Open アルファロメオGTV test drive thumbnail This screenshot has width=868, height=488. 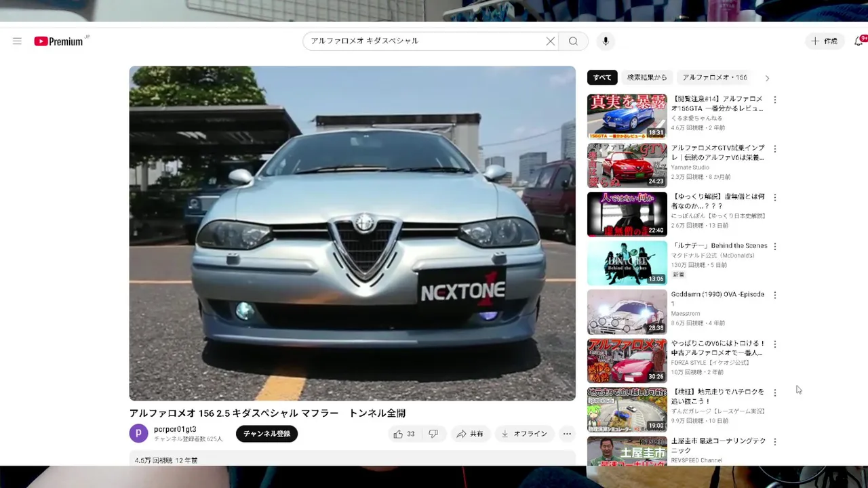(627, 165)
